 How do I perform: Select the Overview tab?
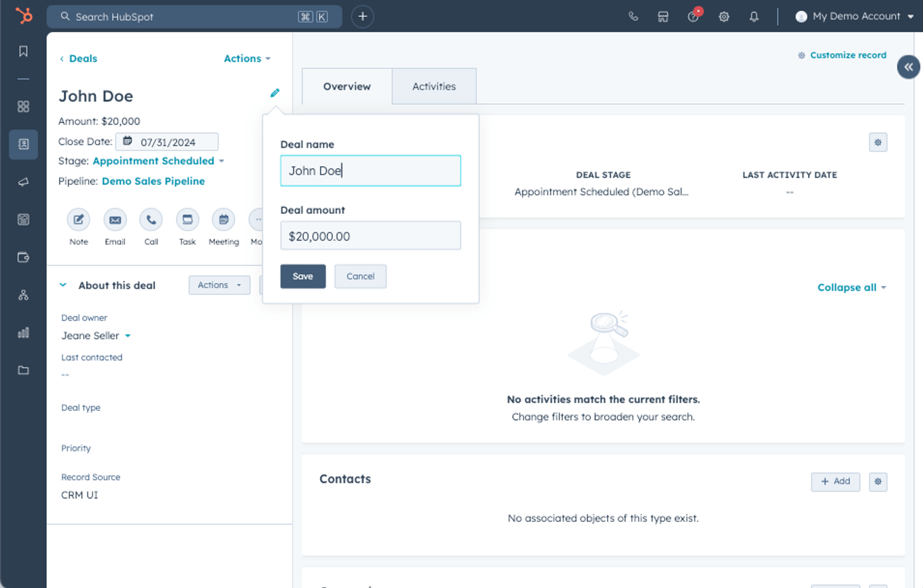click(347, 86)
